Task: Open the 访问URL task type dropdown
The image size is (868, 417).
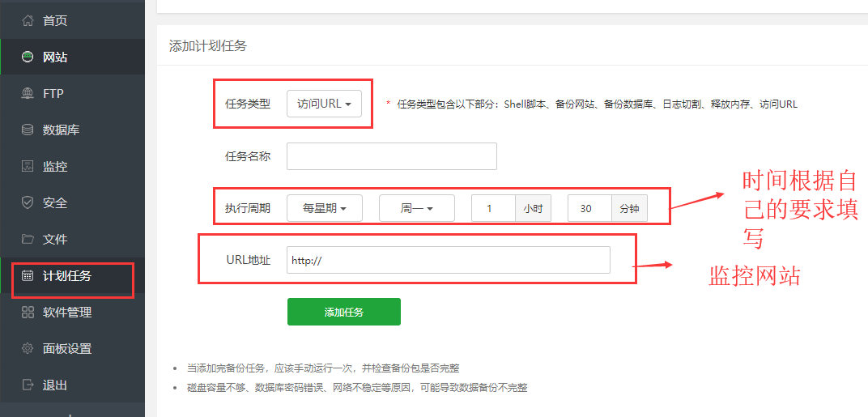Action: [x=324, y=104]
